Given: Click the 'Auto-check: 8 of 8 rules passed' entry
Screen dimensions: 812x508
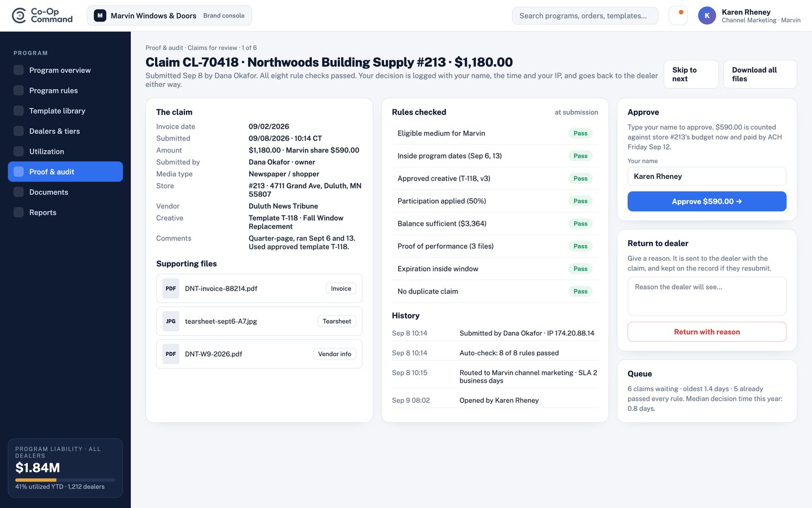Looking at the screenshot, I should pyautogui.click(x=495, y=353).
